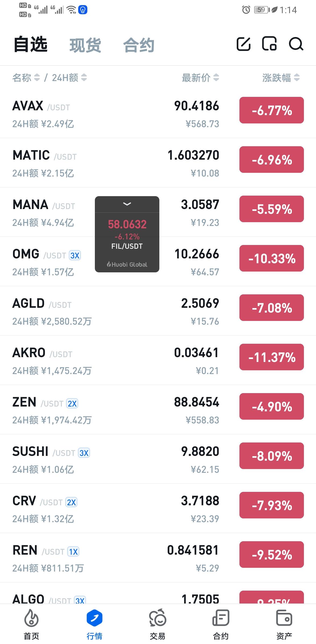Switch to the 现货 spot tab

(x=85, y=45)
